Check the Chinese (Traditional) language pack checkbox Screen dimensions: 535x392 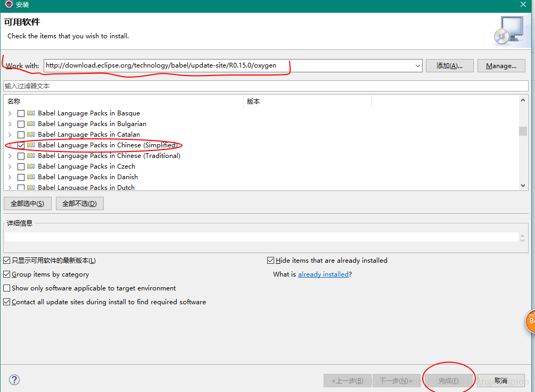21,156
